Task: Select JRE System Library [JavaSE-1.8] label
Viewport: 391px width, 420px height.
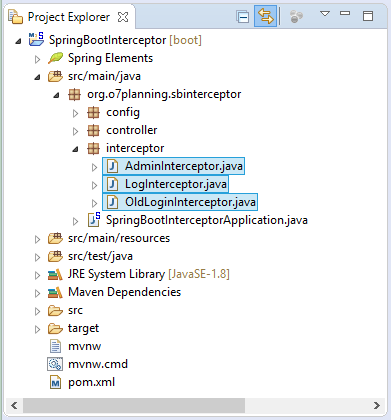Action: [x=149, y=274]
